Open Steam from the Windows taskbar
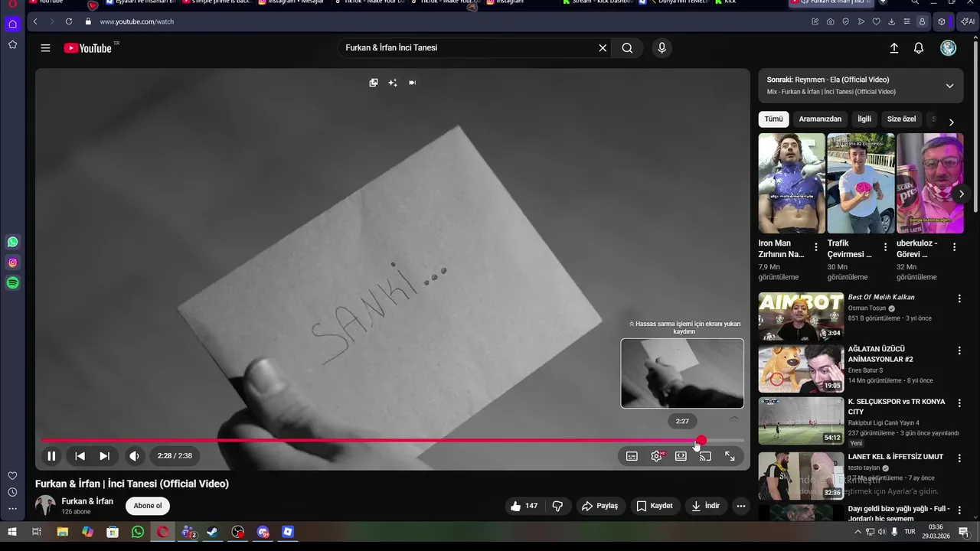 [213, 532]
